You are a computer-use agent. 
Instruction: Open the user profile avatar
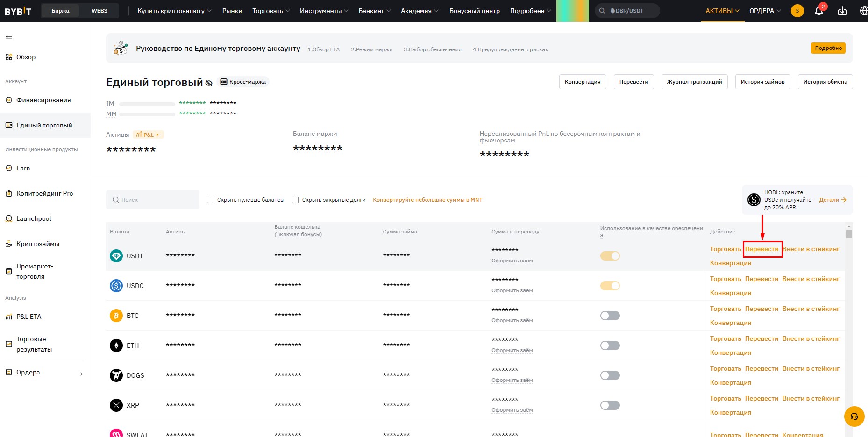(x=797, y=11)
